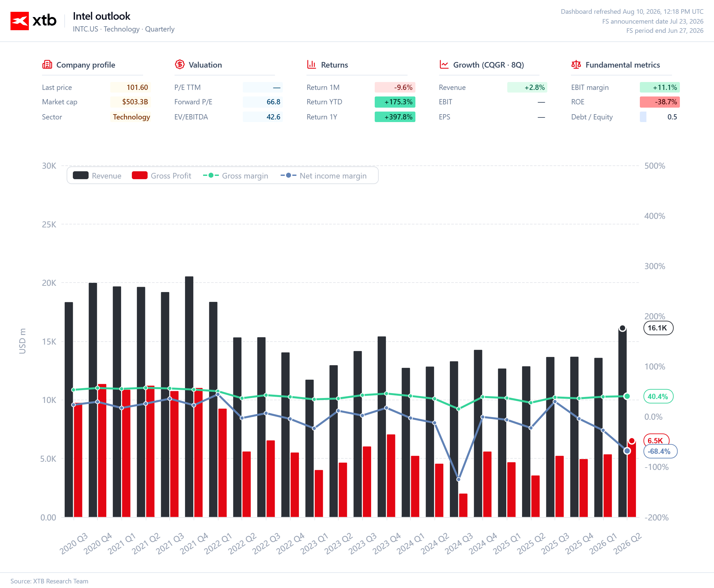Click the 30K left axis label
Viewport: 714px width, 588px height.
[x=49, y=166]
